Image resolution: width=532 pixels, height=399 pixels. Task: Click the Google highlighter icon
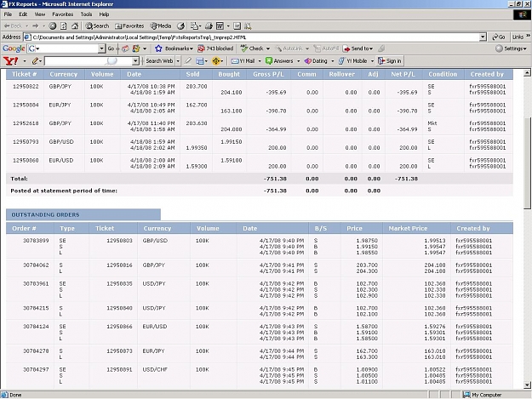pyautogui.click(x=381, y=48)
